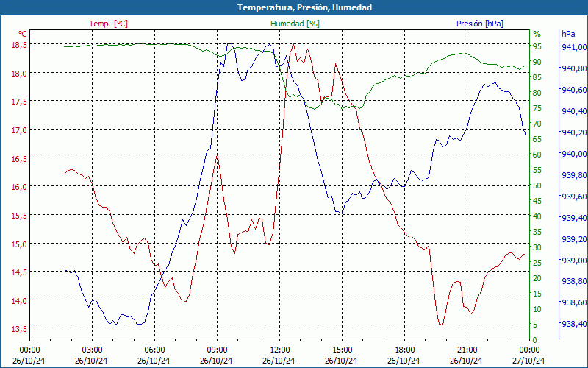Click the '40' humidity axis value
The width and height of the screenshot is (588, 368).
tap(537, 216)
